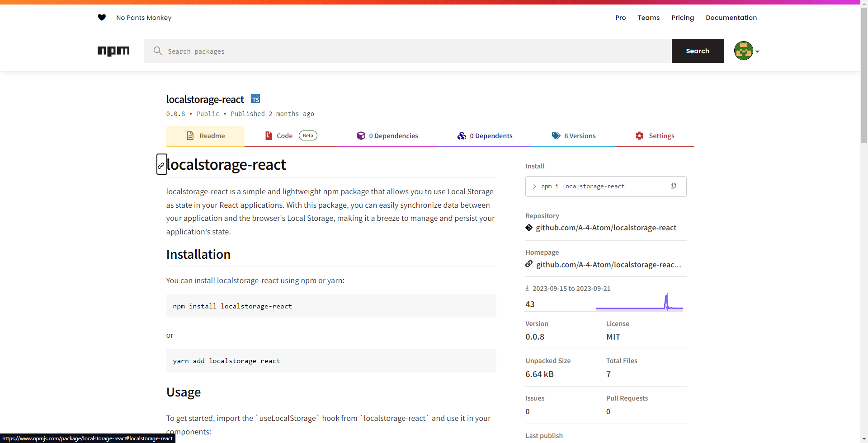The image size is (868, 443).
Task: Open the Teams link
Action: 648,18
